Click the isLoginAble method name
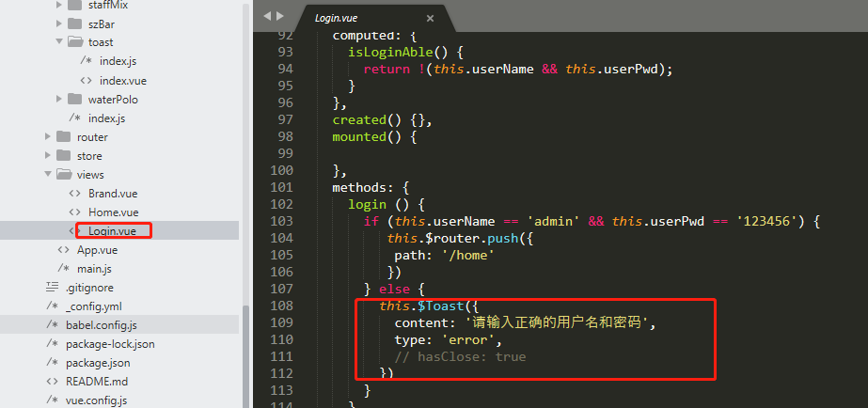This screenshot has width=868, height=408. tap(391, 52)
